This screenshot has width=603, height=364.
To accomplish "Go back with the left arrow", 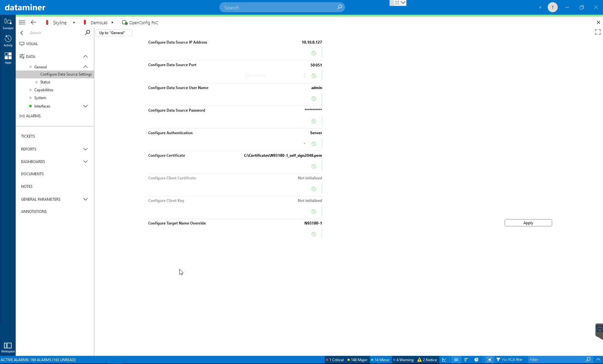I will point(33,23).
